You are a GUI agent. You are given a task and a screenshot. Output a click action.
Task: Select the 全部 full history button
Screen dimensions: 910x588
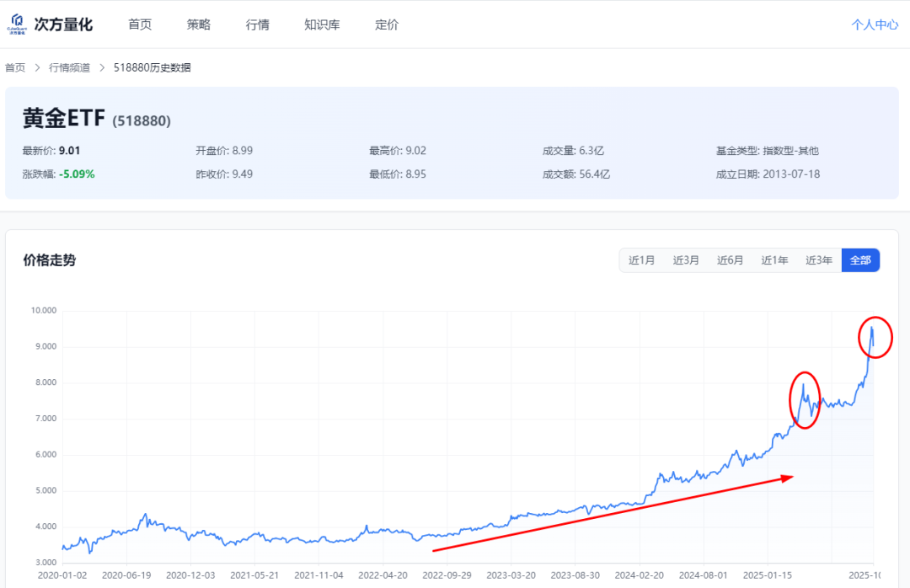point(860,260)
